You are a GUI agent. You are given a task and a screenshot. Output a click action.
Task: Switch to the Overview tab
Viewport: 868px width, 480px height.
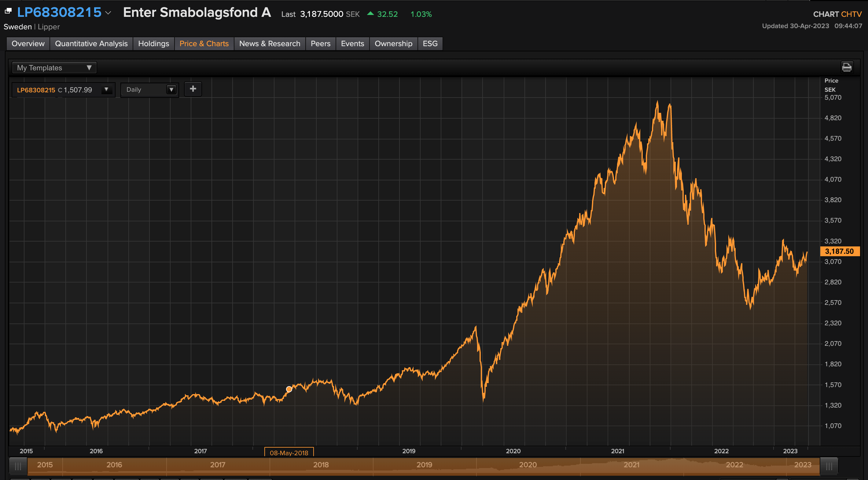pyautogui.click(x=28, y=43)
